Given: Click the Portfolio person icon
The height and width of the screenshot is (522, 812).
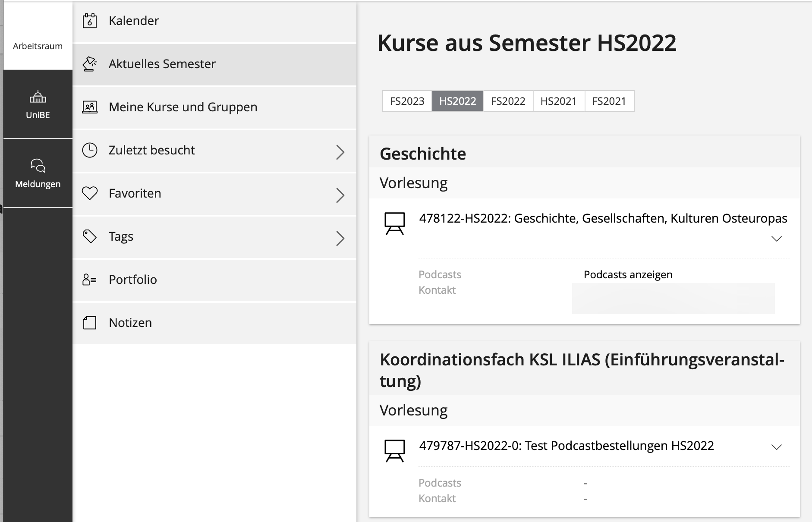Looking at the screenshot, I should click(90, 280).
